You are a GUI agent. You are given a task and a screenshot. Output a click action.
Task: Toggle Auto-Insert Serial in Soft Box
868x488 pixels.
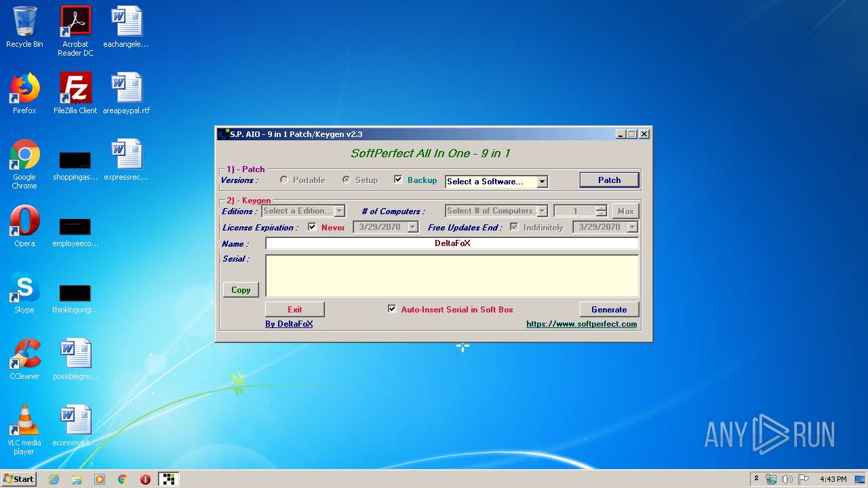pyautogui.click(x=392, y=309)
